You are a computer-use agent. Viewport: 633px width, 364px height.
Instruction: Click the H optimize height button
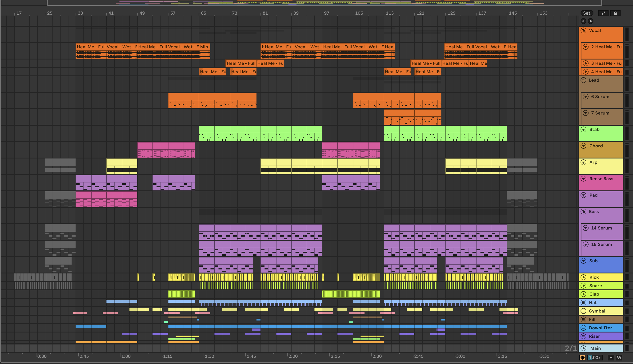pyautogui.click(x=611, y=358)
